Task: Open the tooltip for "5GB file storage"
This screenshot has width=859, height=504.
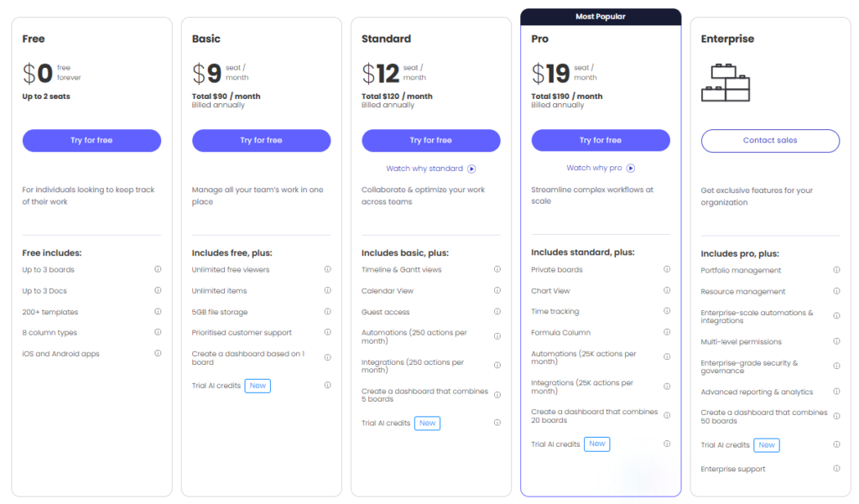Action: point(326,311)
